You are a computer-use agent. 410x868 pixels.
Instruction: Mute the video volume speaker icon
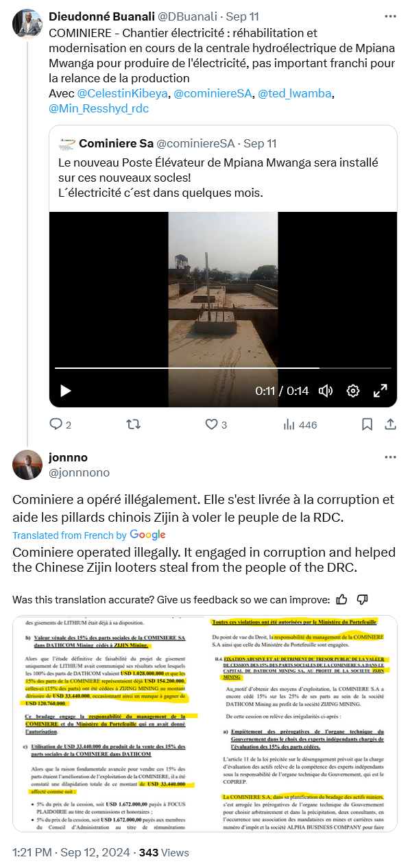326,391
